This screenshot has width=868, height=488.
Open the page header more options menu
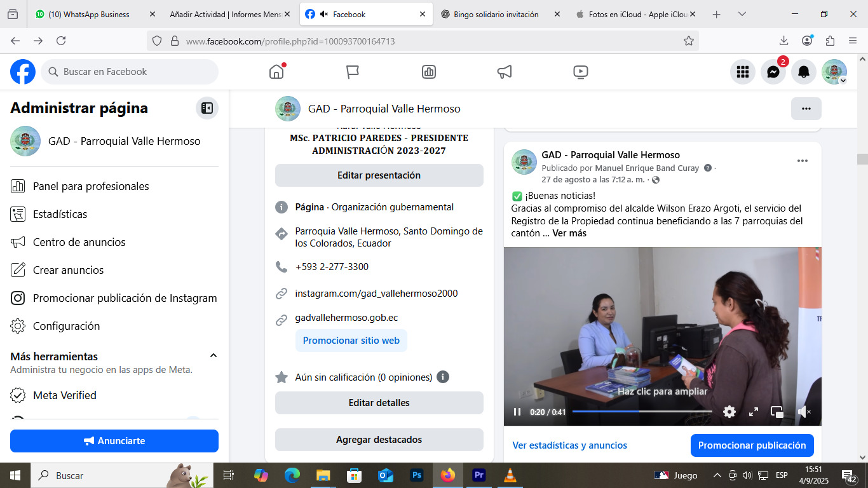pyautogui.click(x=806, y=109)
